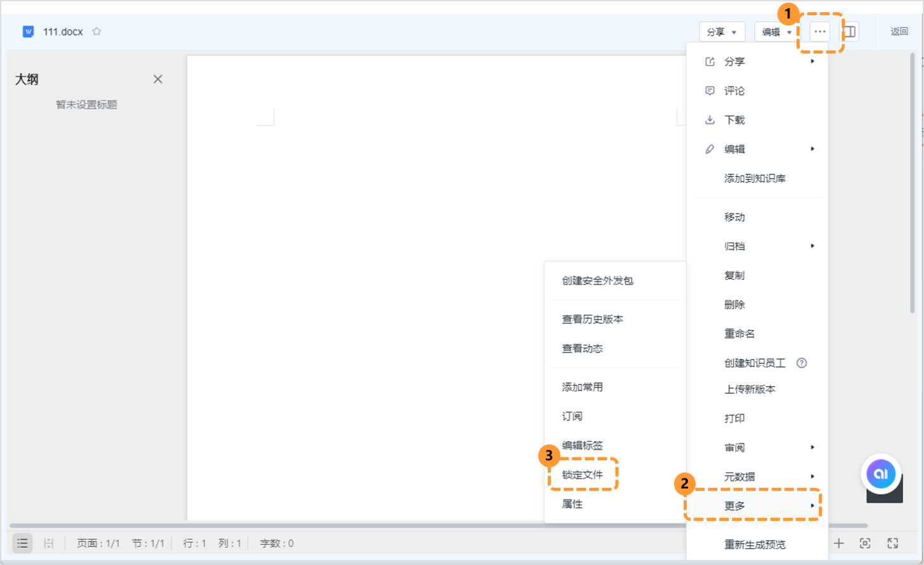Toggle the outline list icon in status bar

pyautogui.click(x=22, y=543)
